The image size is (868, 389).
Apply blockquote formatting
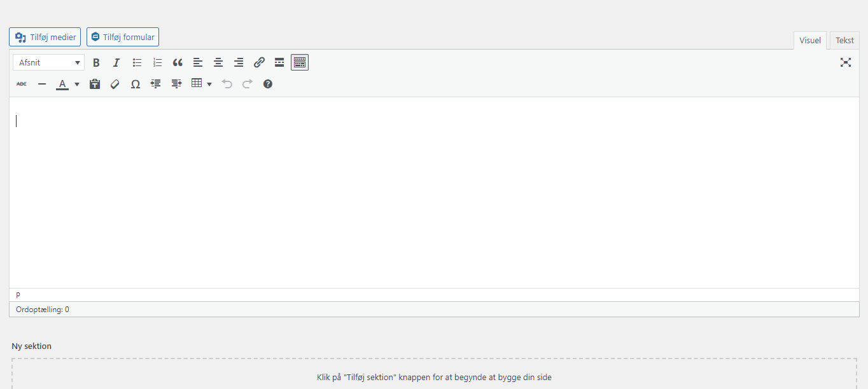tap(178, 62)
